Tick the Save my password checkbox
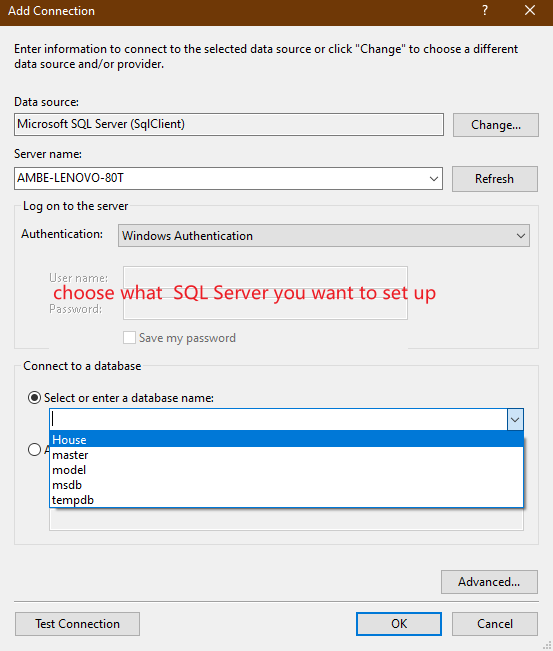The height and width of the screenshot is (651, 553). tap(129, 338)
